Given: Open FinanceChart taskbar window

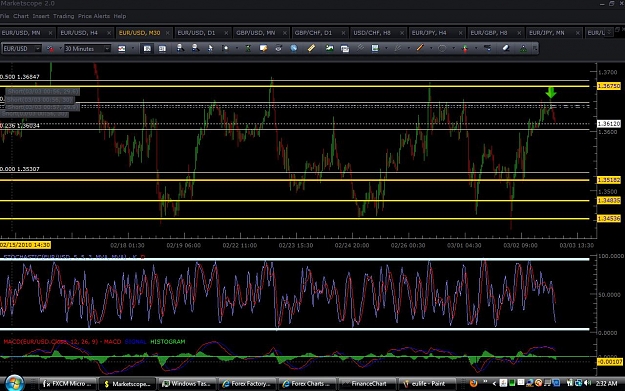Looking at the screenshot, I should [367, 384].
